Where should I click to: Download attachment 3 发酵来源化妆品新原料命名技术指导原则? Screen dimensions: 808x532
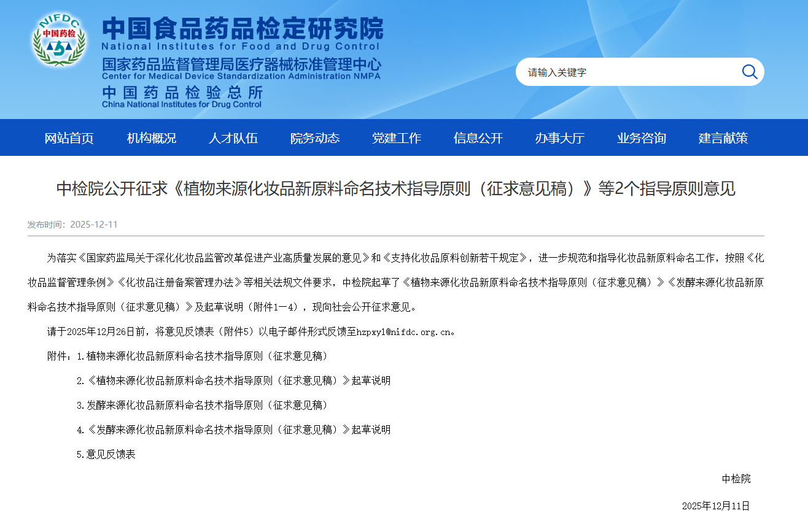tap(208, 405)
